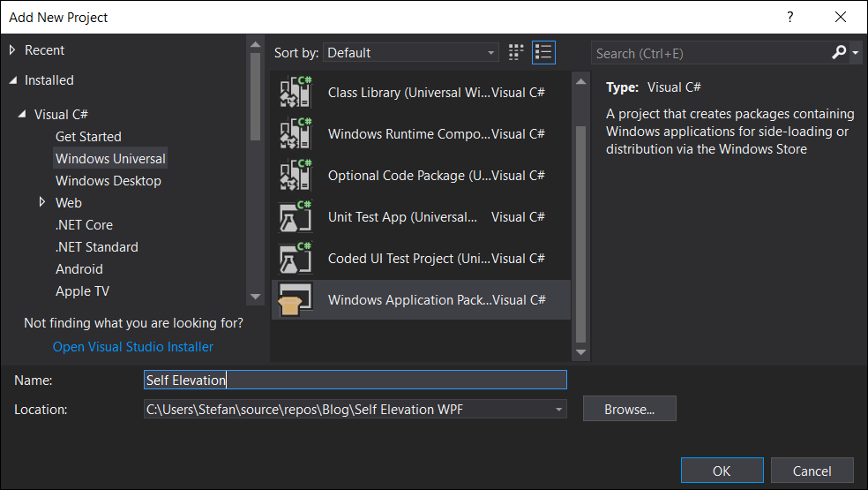This screenshot has width=868, height=490.
Task: Select the Class Library template icon
Action: 296,92
